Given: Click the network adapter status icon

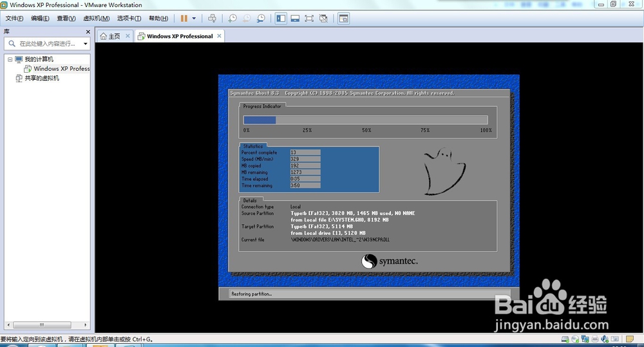Looking at the screenshot, I should click(585, 339).
